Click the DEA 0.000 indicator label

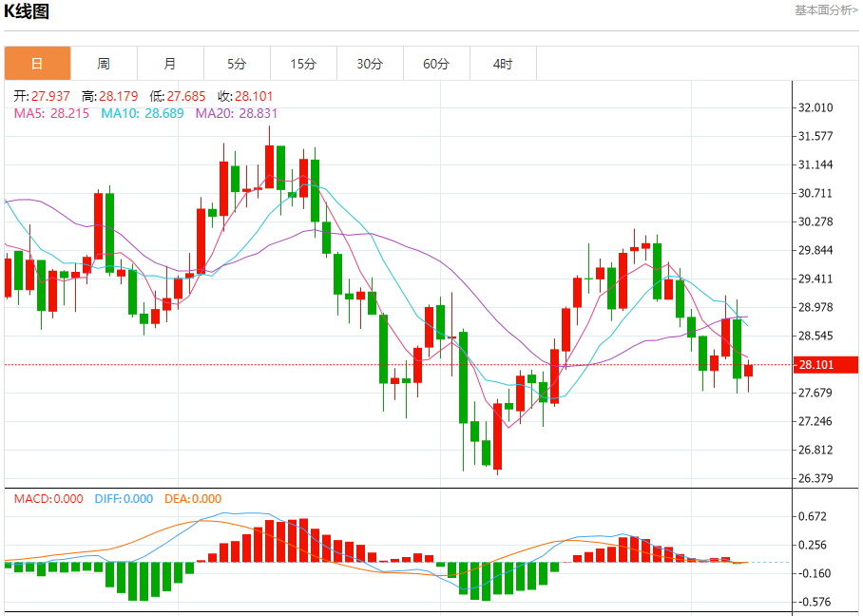click(x=193, y=499)
